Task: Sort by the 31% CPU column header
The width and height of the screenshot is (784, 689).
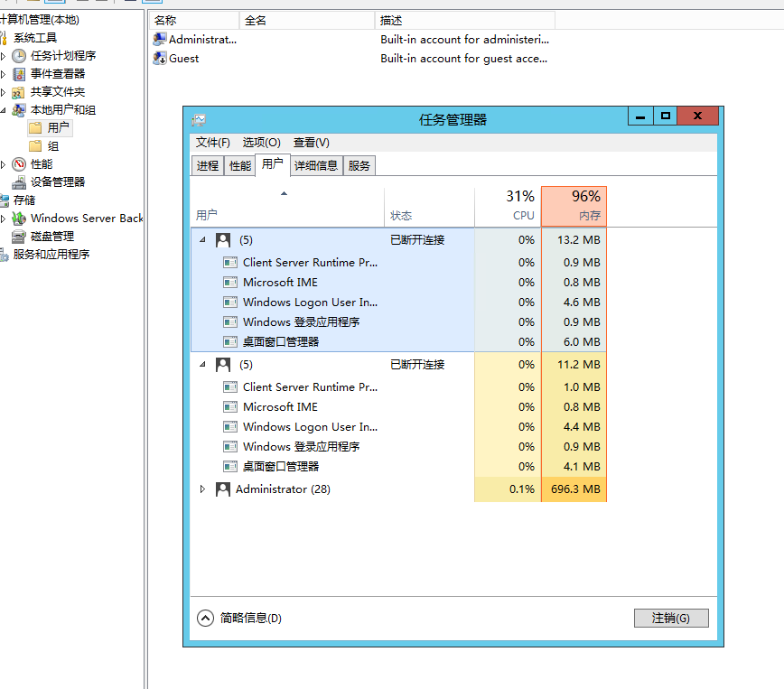Action: click(508, 207)
